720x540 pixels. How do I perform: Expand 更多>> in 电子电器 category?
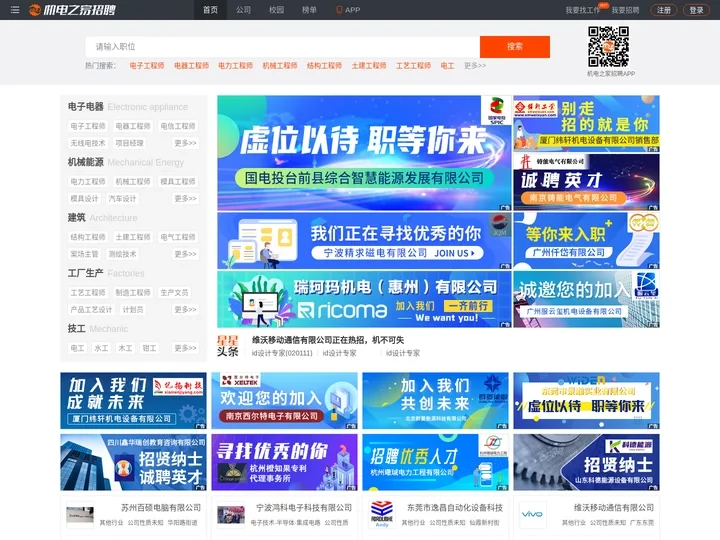click(x=186, y=143)
